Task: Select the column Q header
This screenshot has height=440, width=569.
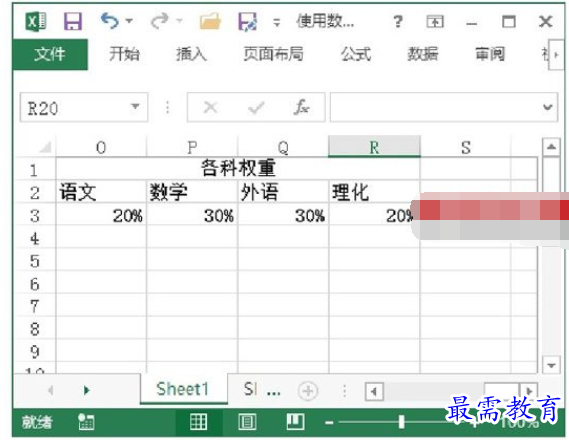Action: pyautogui.click(x=283, y=147)
